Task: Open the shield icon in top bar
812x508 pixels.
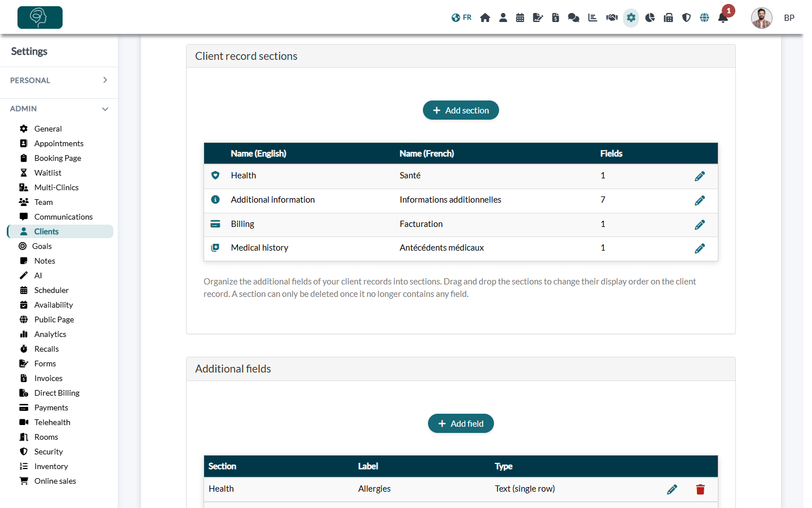Action: point(686,17)
